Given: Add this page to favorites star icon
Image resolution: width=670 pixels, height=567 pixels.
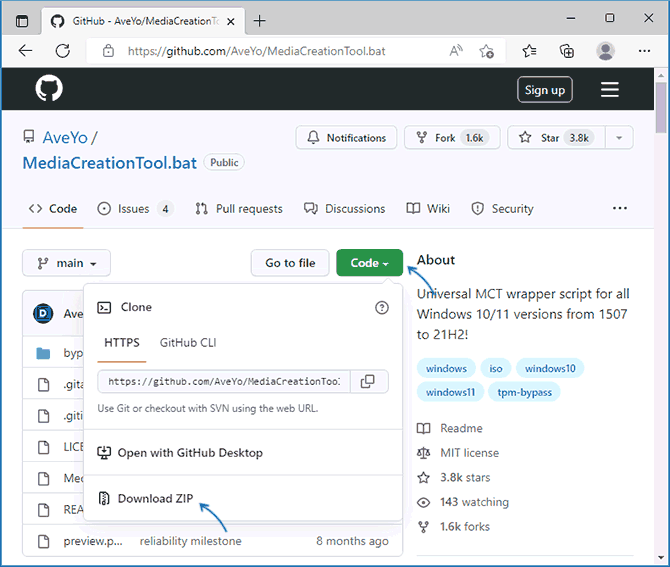Looking at the screenshot, I should coord(486,51).
